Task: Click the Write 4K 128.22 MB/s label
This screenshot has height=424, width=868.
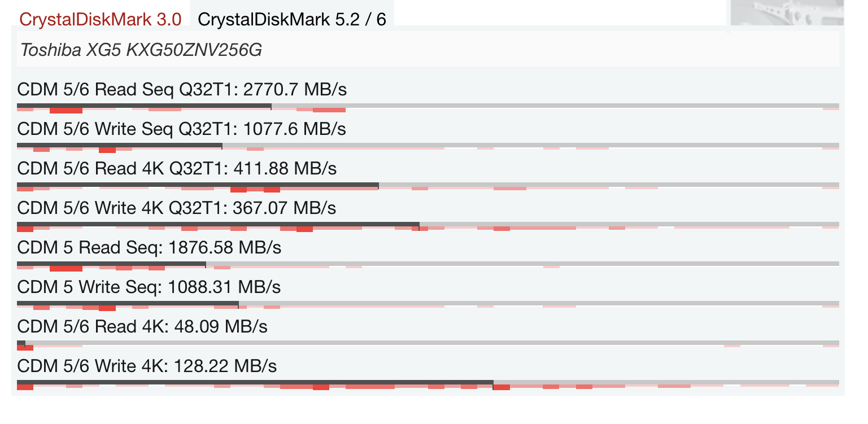Action: click(147, 366)
